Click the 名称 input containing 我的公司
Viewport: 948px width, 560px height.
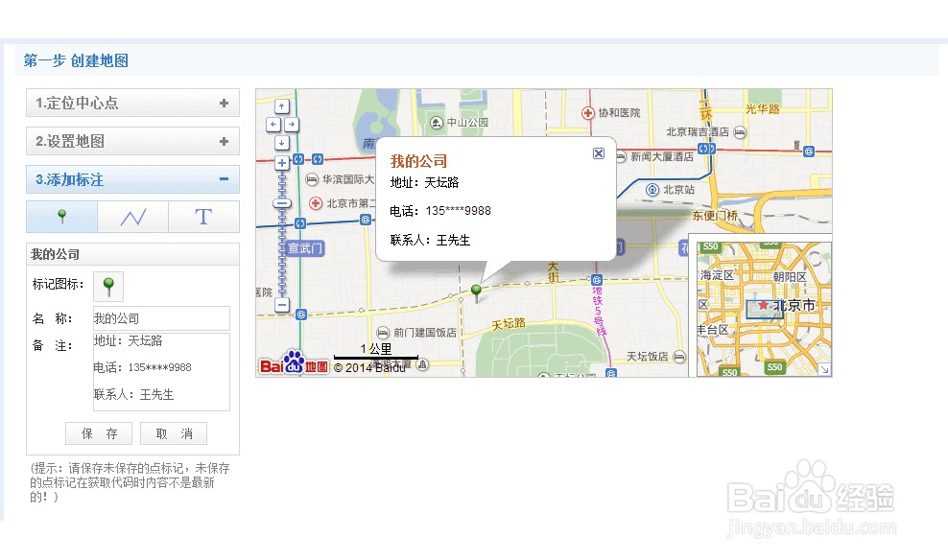click(160, 317)
